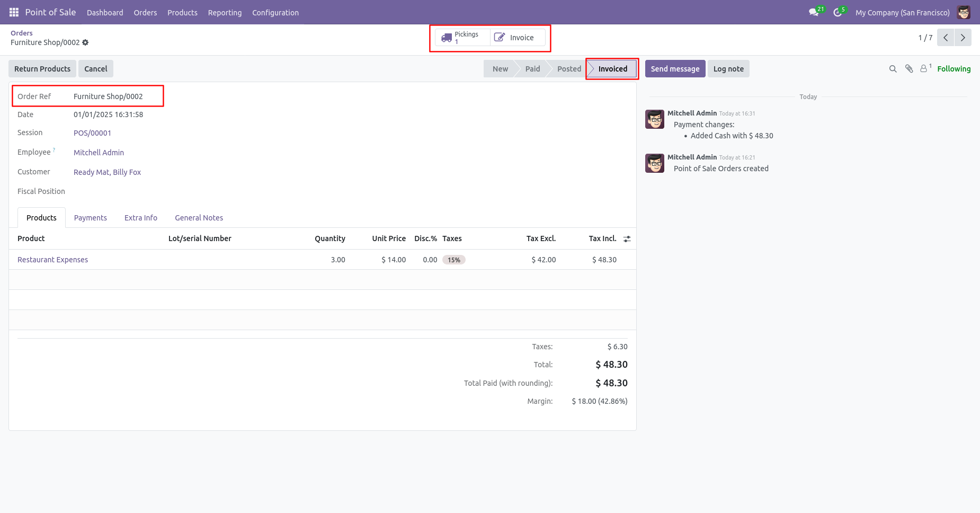Click Point of Sale app title
The image size is (980, 513).
tap(50, 12)
